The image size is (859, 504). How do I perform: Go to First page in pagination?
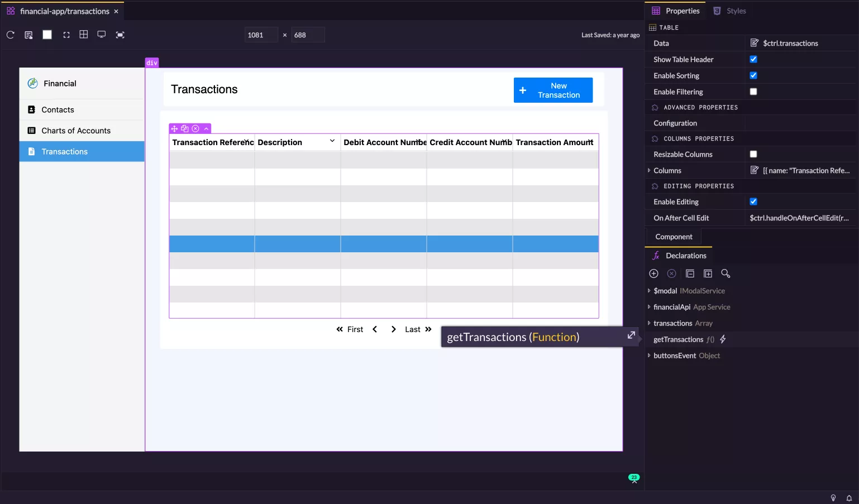[350, 329]
